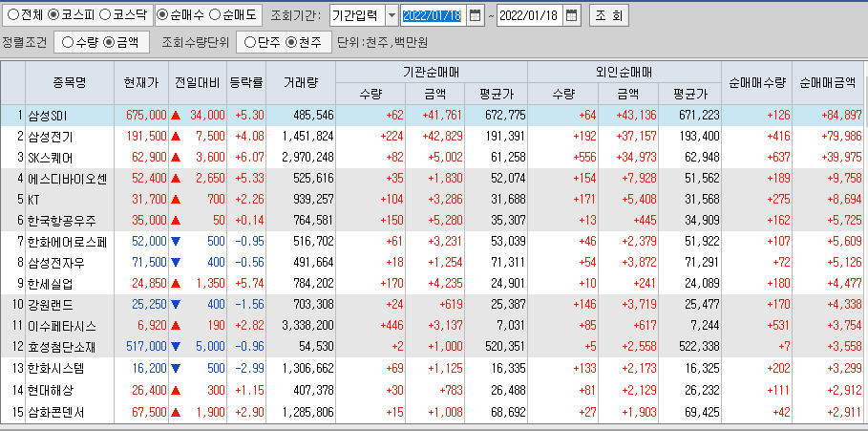Click the 거래량 column header
868x431 pixels.
coord(301,83)
